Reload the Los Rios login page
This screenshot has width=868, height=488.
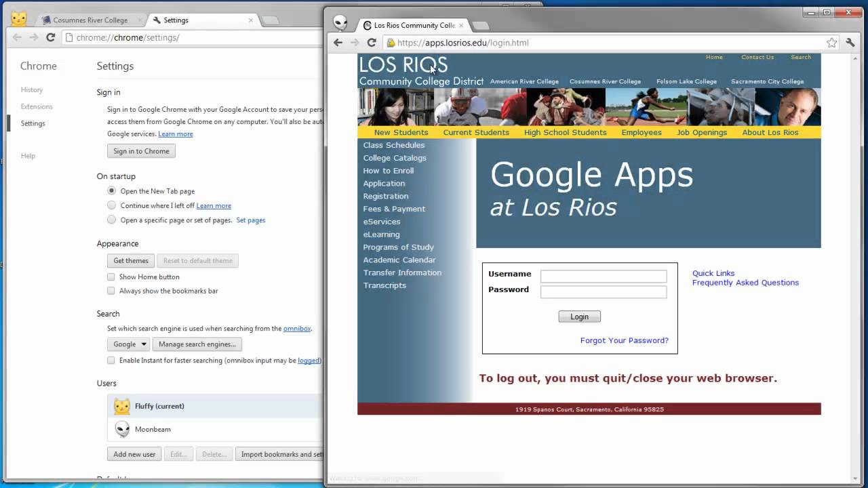pos(372,43)
